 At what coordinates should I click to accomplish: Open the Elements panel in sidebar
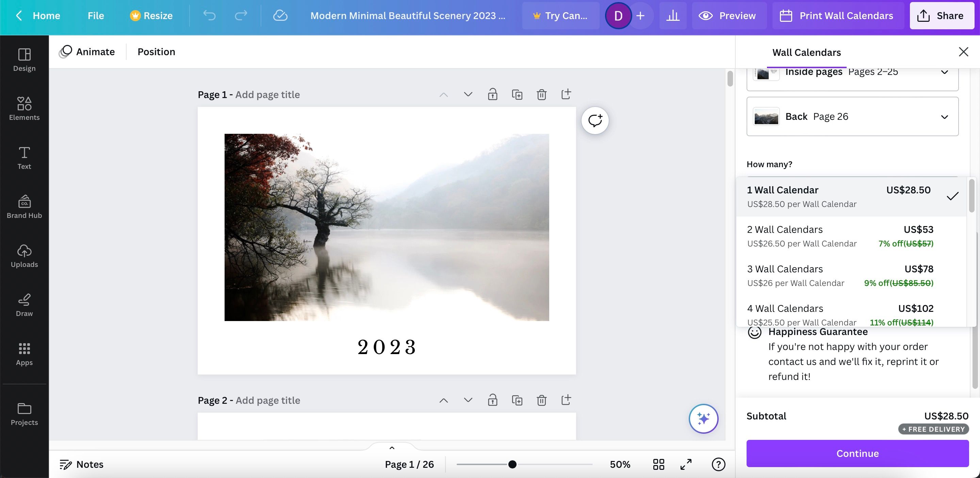point(24,109)
